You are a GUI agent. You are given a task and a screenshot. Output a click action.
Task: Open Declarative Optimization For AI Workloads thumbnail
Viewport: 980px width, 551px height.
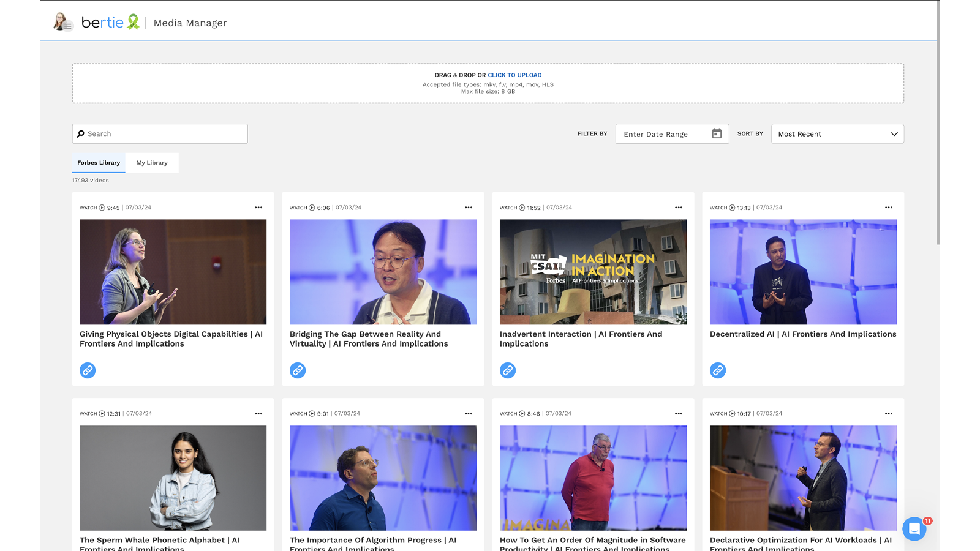point(803,478)
